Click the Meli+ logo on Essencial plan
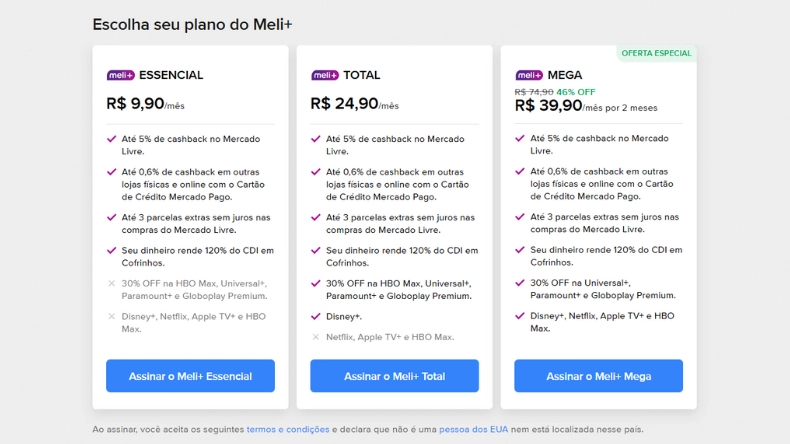Screen dimensions: 790x444 120,75
